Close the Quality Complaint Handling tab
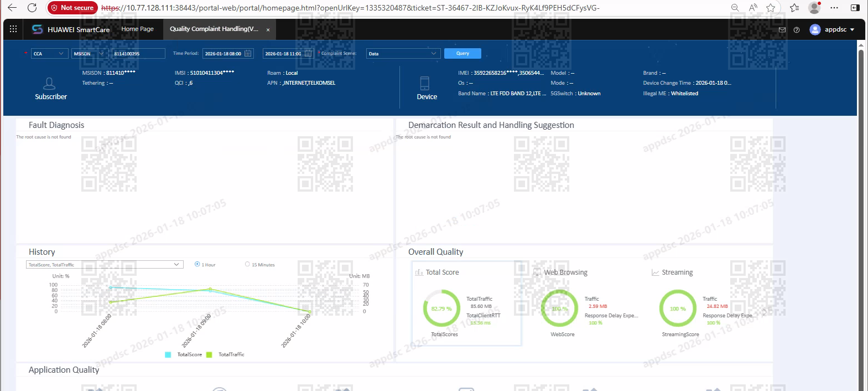The height and width of the screenshot is (391, 868). (268, 30)
